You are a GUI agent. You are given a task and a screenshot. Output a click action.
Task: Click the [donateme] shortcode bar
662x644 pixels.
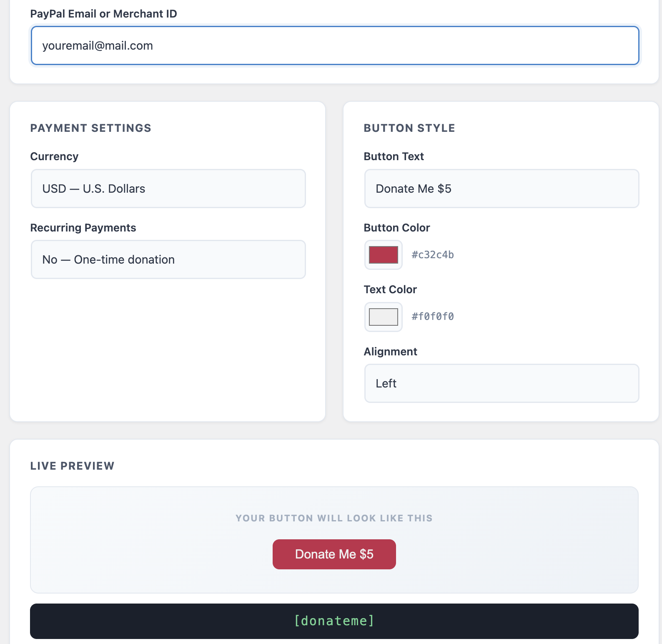[x=334, y=621]
